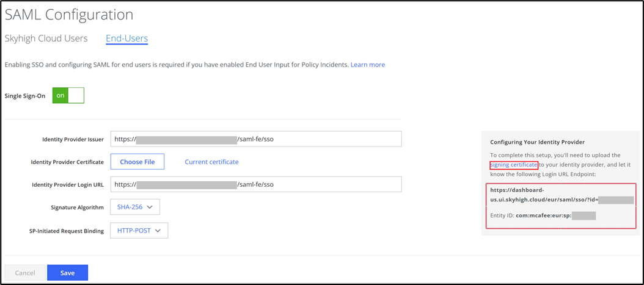
Task: Download the signing certificate via its link
Action: [514, 165]
